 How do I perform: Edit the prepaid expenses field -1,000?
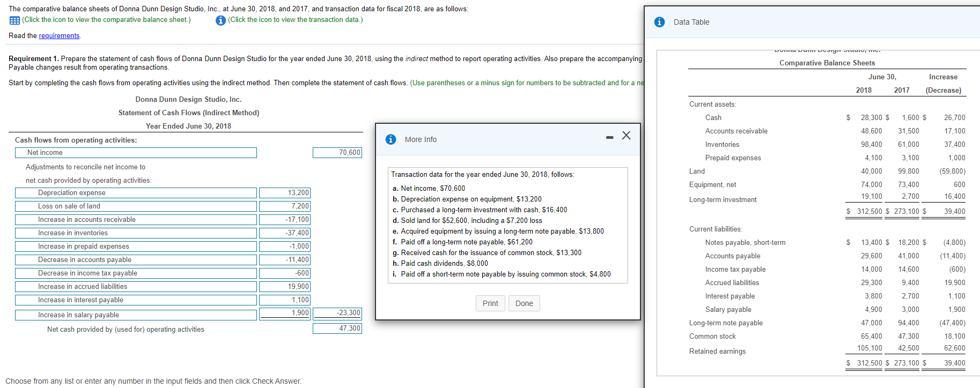point(285,247)
